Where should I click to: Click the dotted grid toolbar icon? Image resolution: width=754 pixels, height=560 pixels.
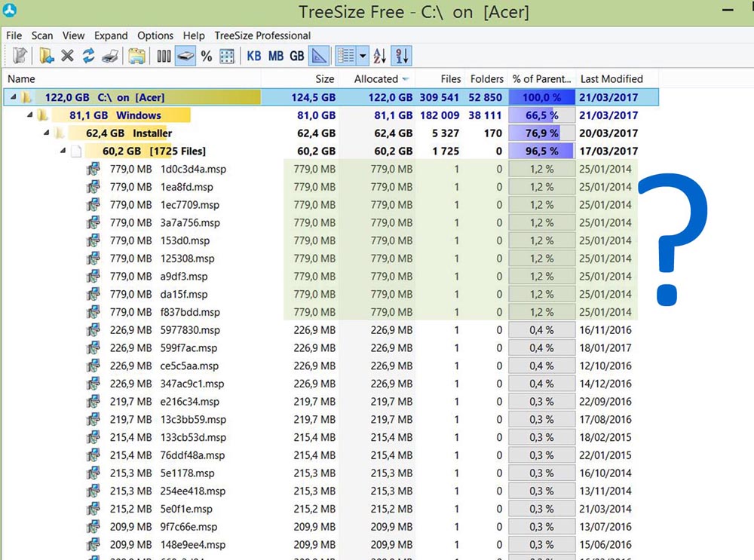tap(227, 57)
